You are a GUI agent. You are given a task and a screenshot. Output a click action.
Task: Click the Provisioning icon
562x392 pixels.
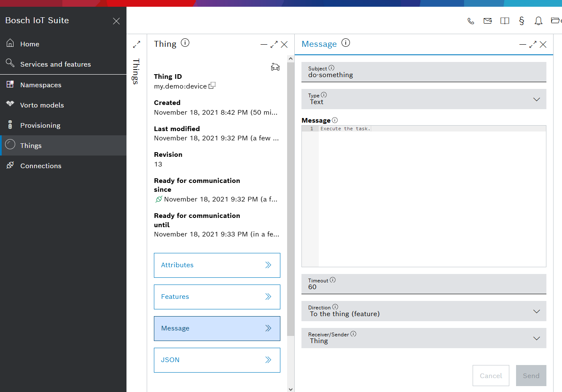point(10,124)
